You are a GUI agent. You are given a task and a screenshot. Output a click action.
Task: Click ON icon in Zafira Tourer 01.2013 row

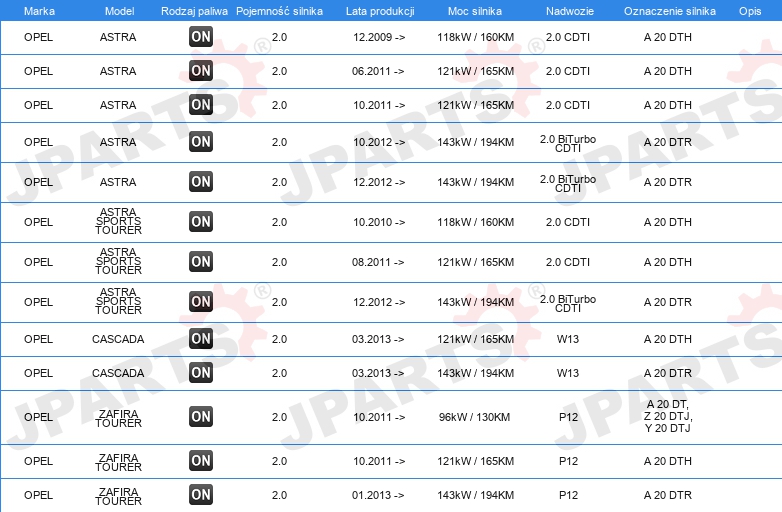click(201, 495)
